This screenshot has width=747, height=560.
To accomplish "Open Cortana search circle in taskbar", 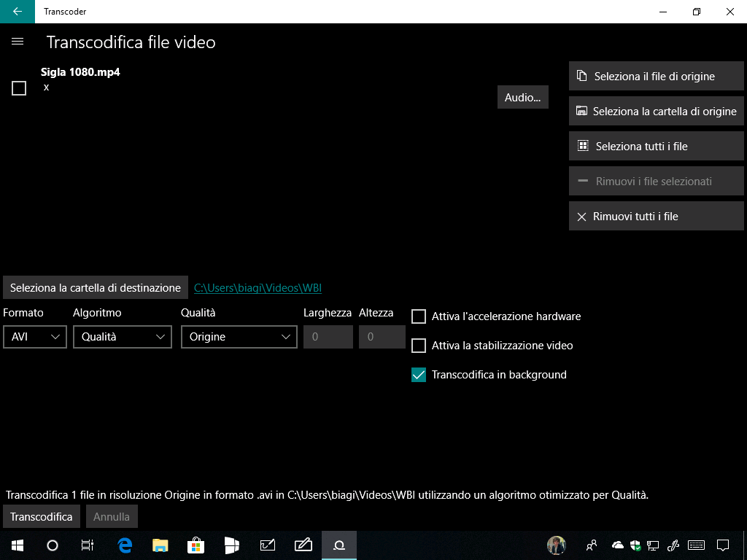I will tap(53, 545).
